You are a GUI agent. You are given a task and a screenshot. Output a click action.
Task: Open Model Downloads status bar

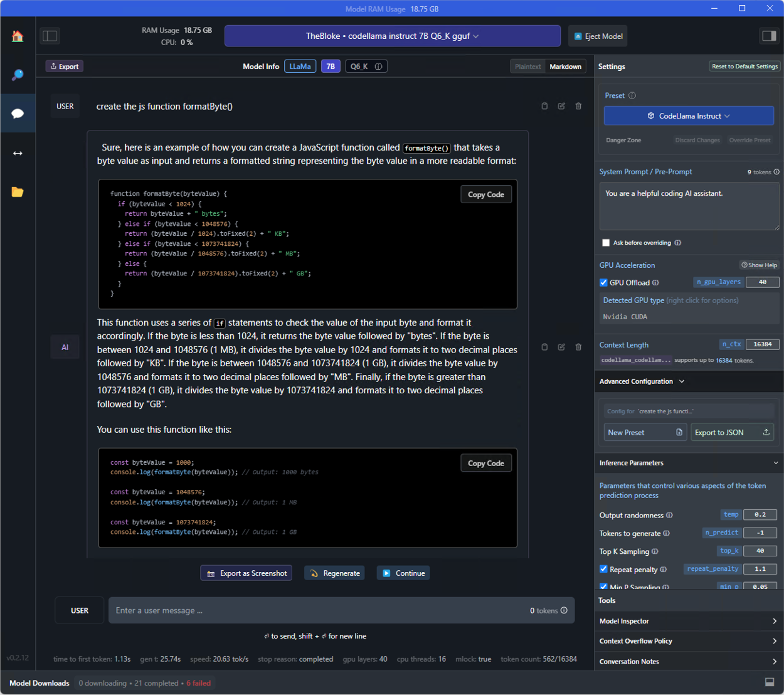click(40, 683)
